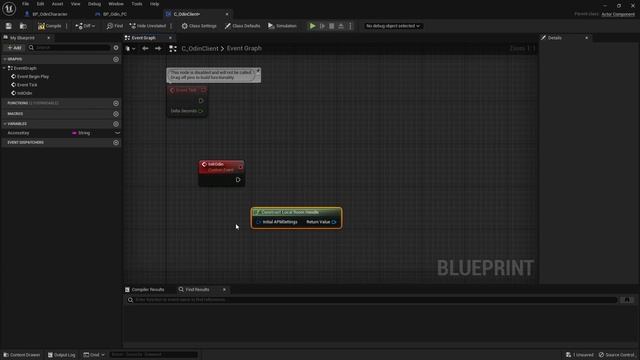Viewport: 640px width, 360px height.
Task: Open the Debug menu
Action: tap(94, 4)
